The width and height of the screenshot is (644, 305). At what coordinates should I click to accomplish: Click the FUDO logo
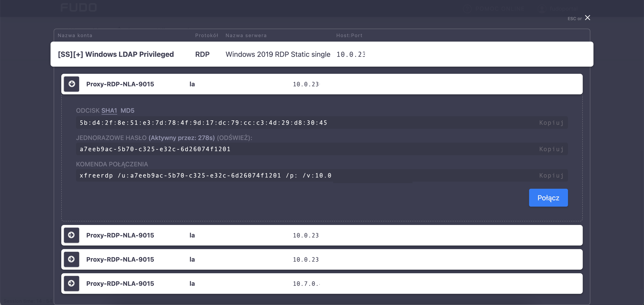click(78, 8)
